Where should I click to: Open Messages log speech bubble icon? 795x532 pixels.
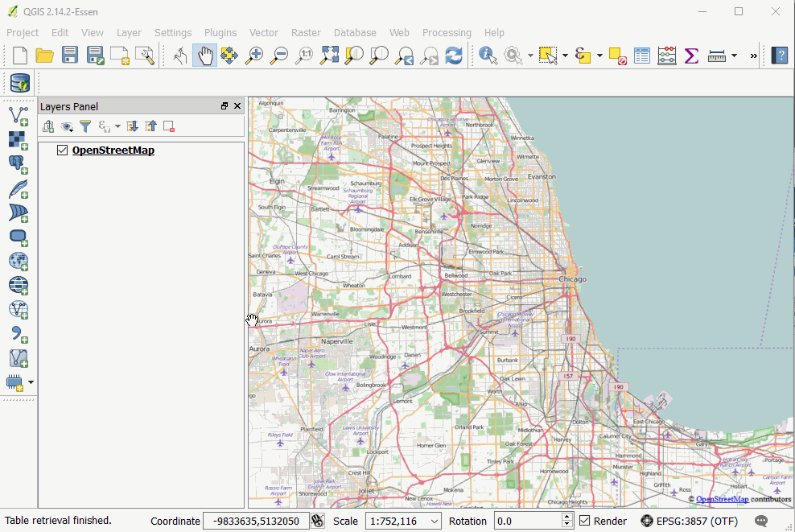tap(761, 521)
